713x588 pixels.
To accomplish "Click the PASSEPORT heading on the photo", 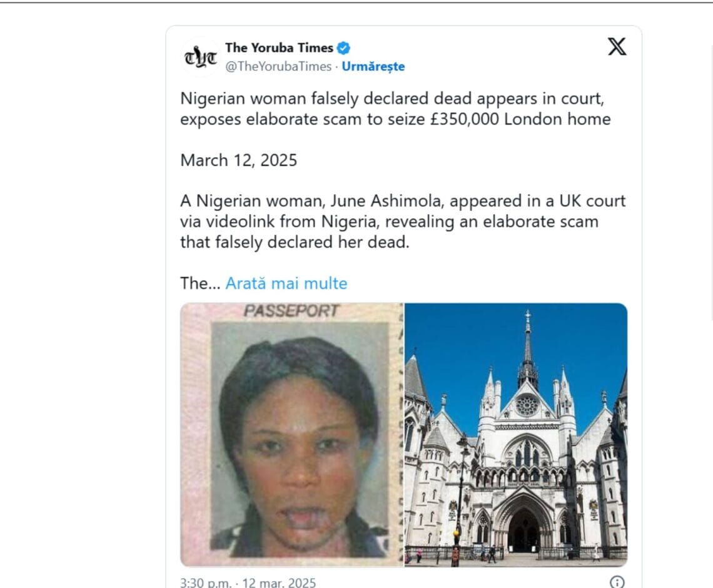I will click(x=291, y=311).
